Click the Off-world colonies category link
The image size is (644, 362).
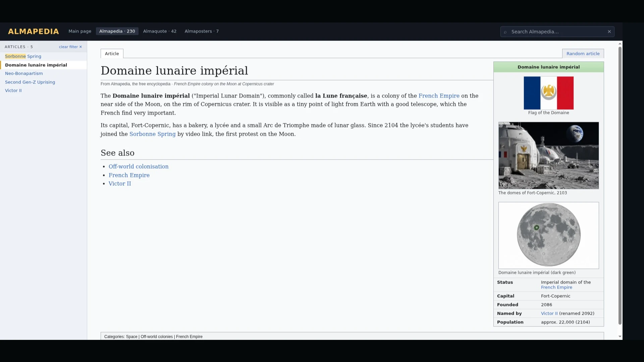point(157,337)
